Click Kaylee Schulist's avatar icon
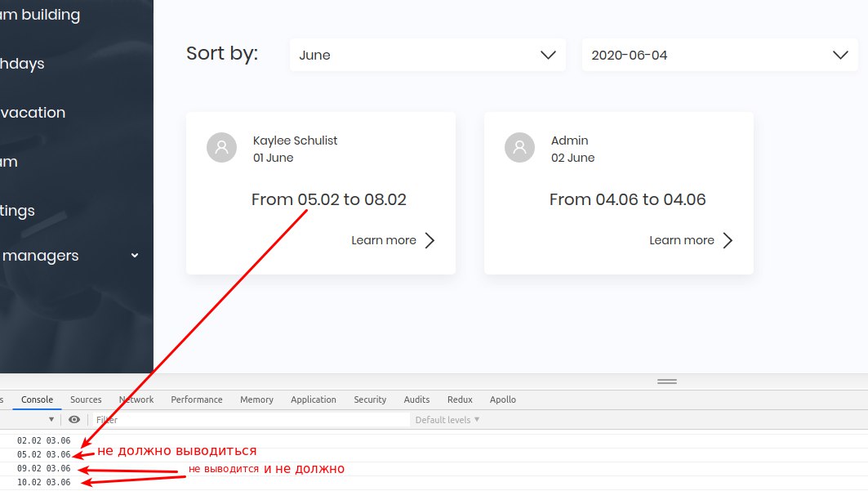This screenshot has width=868, height=491. (x=221, y=147)
